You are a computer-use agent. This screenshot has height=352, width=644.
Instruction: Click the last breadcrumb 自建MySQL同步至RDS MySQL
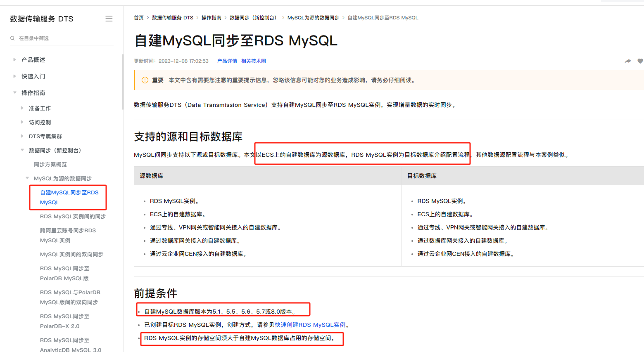[x=383, y=18]
